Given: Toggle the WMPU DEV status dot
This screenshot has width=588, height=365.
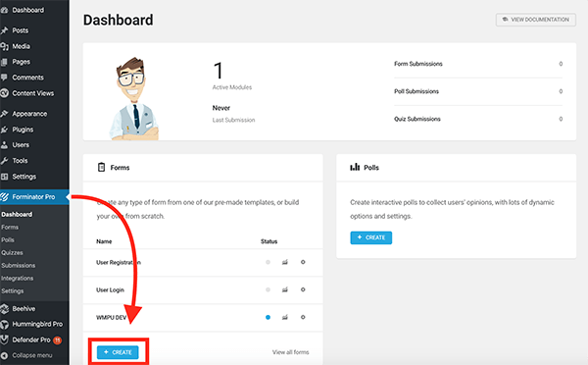Looking at the screenshot, I should (x=268, y=317).
